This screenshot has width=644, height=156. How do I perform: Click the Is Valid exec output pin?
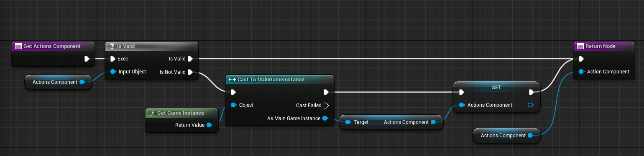coord(190,59)
